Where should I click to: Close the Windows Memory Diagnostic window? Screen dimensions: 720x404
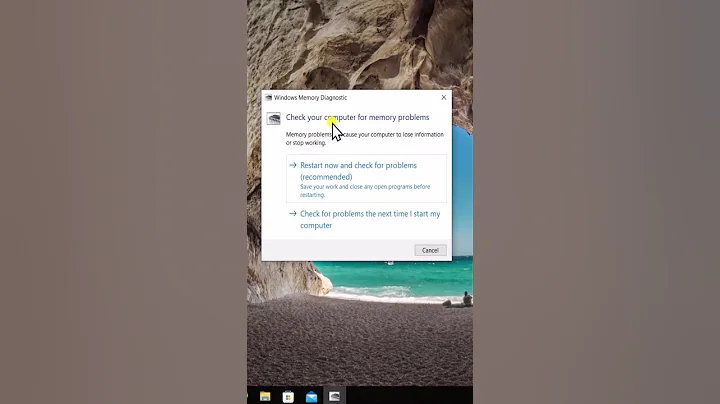(444, 97)
